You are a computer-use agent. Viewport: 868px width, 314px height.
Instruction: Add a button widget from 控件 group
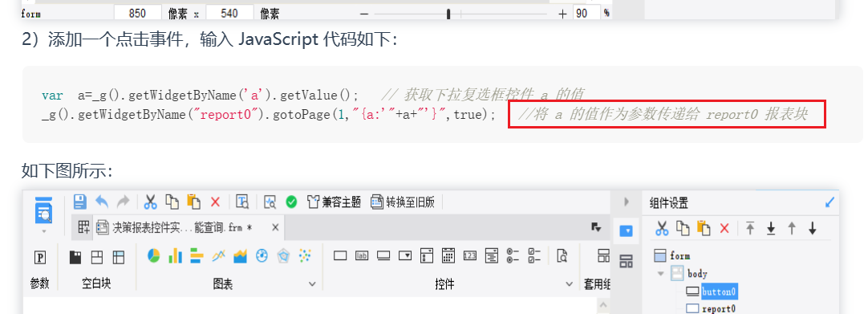click(383, 256)
